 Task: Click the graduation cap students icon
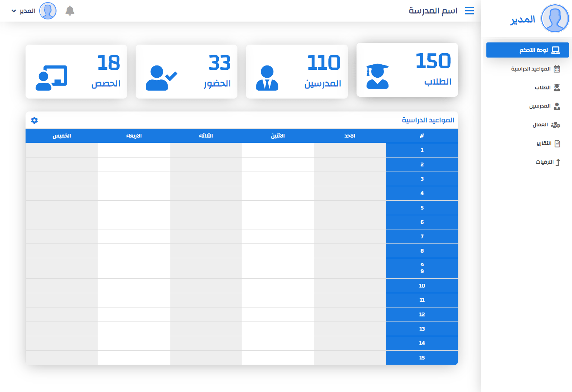(x=377, y=76)
